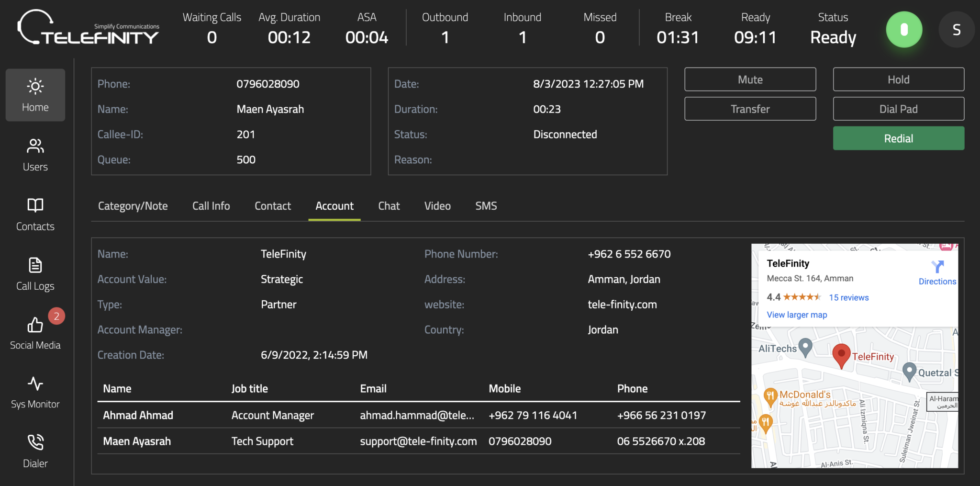Click phone 06 5526670 x.208
The width and height of the screenshot is (980, 486).
coord(661,441)
